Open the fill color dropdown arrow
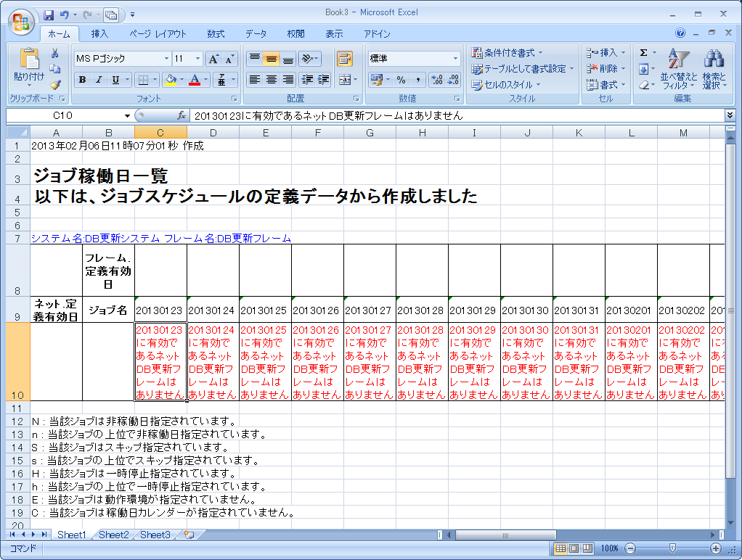Screen dimensions: 742x560 (x=182, y=80)
